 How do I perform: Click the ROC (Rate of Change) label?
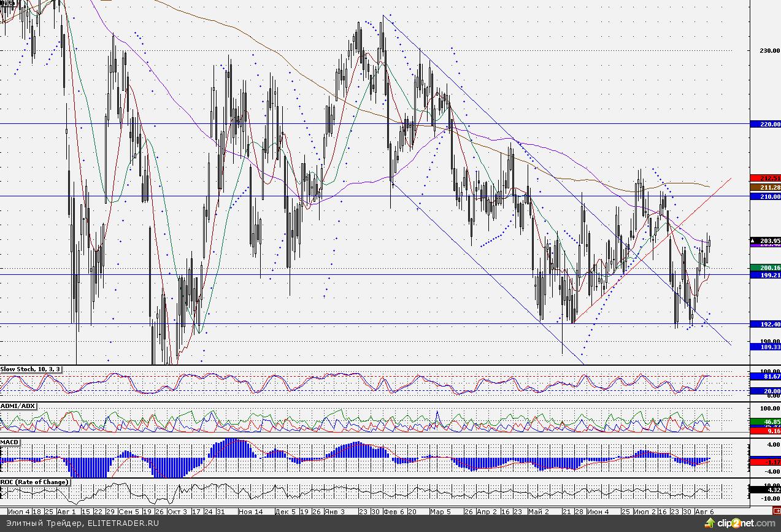[x=34, y=482]
